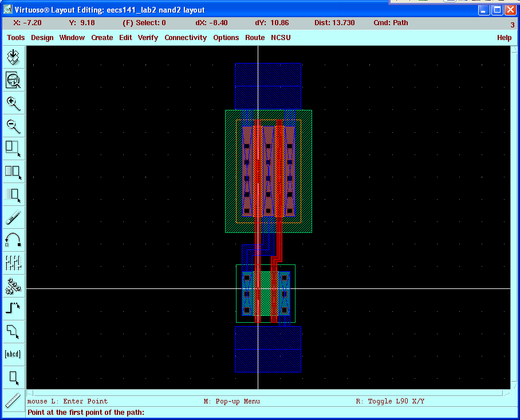The width and height of the screenshot is (520, 420).
Task: Open the Tools menu
Action: (x=16, y=38)
